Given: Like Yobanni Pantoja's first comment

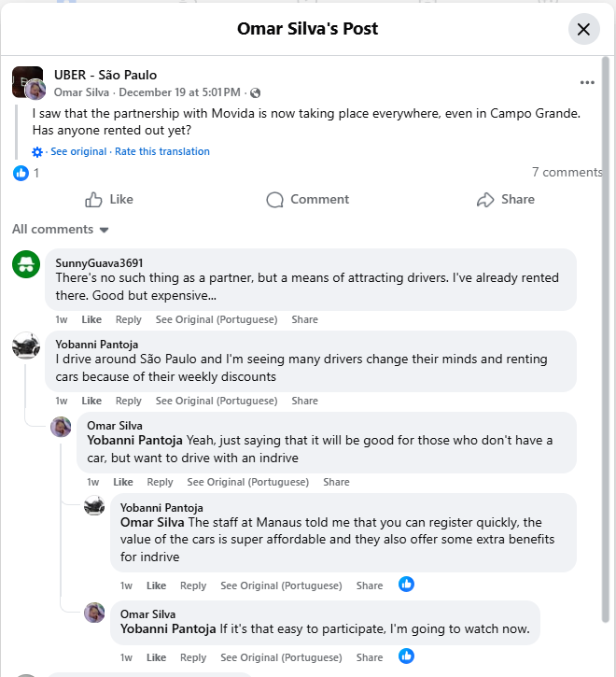Looking at the screenshot, I should (x=91, y=401).
